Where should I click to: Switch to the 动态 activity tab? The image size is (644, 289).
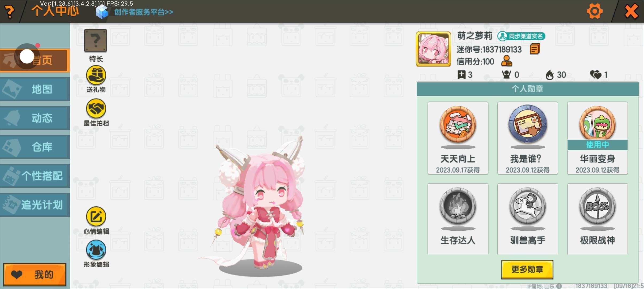click(x=35, y=118)
